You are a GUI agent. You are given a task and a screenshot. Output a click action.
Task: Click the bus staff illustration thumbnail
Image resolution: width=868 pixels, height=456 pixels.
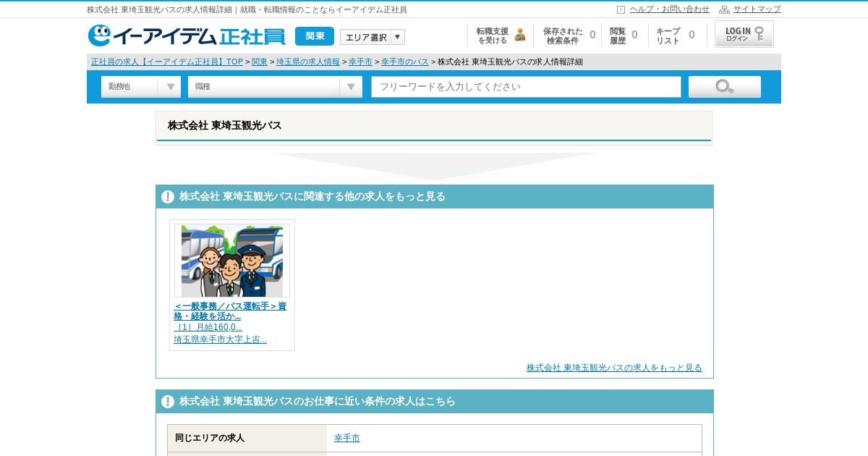click(x=232, y=261)
